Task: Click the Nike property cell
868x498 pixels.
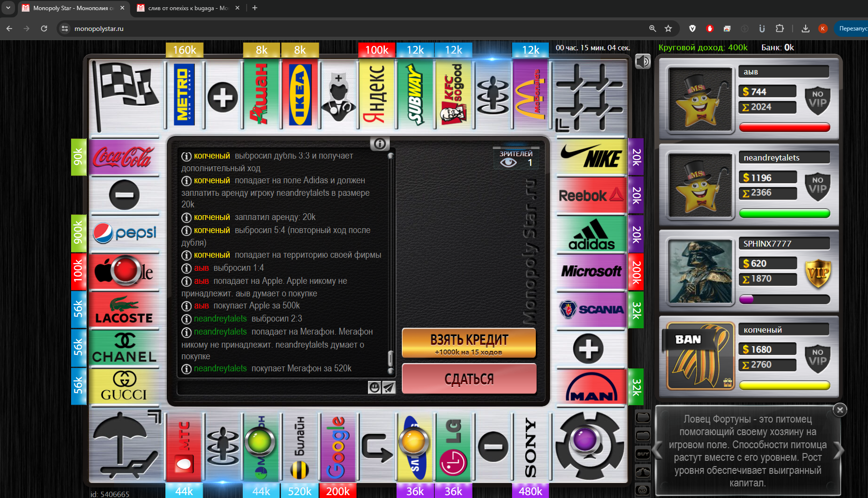Action: point(591,157)
